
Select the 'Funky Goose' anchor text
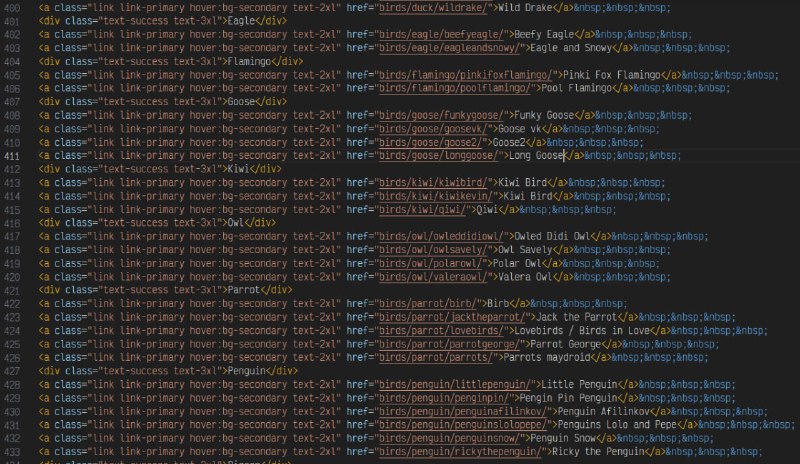click(x=544, y=115)
